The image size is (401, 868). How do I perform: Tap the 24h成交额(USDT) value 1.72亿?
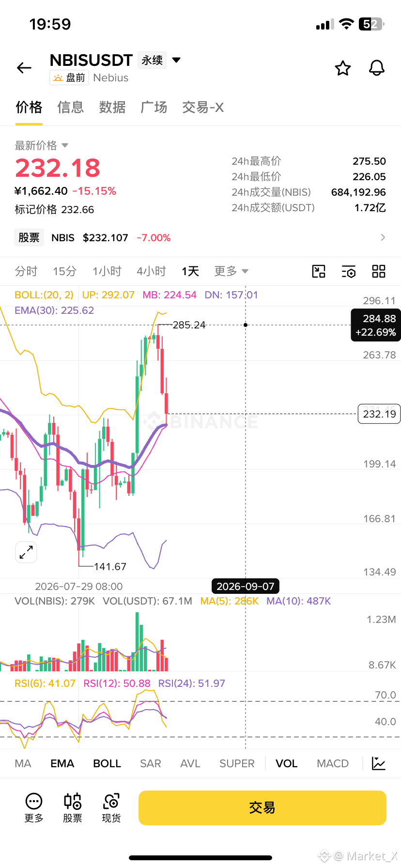tap(370, 207)
